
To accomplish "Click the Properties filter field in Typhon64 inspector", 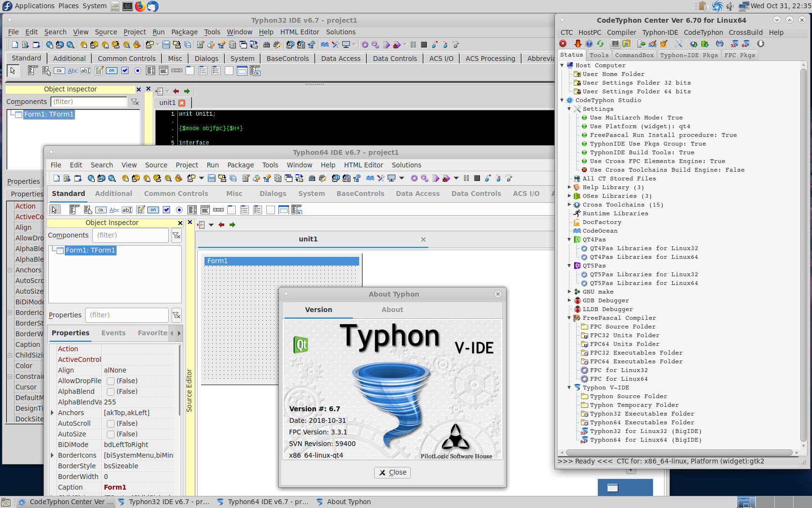I will pos(127,315).
